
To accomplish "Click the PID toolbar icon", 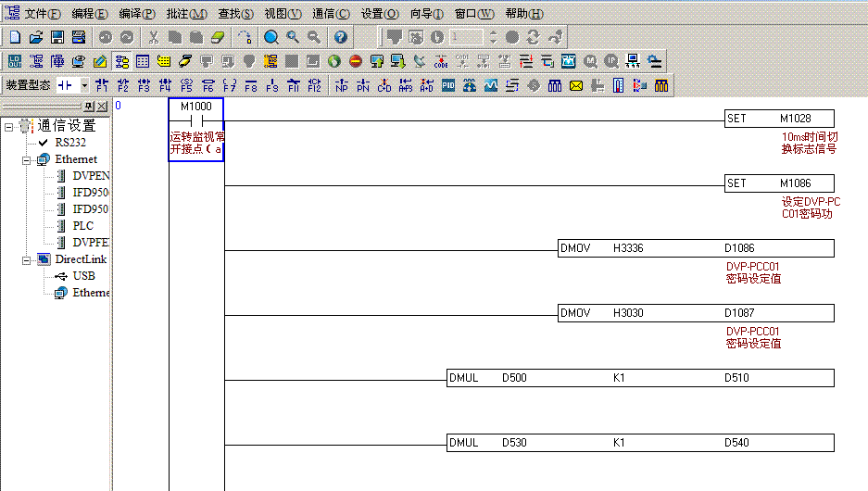I will [x=448, y=85].
